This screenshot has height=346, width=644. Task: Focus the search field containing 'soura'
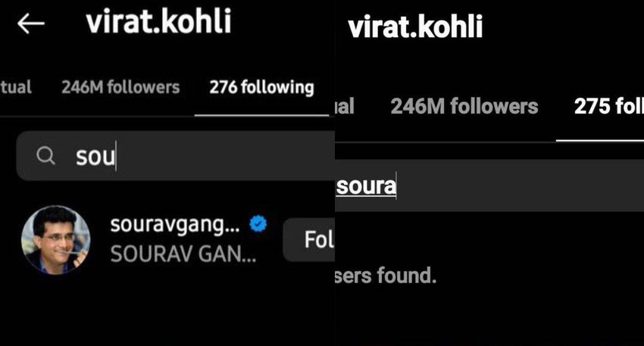tap(489, 185)
